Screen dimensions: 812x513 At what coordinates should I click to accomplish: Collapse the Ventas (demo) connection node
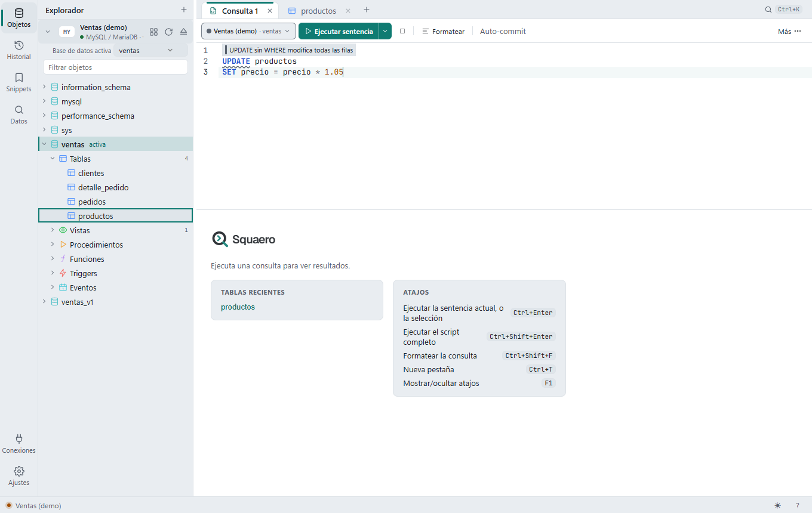pyautogui.click(x=48, y=32)
